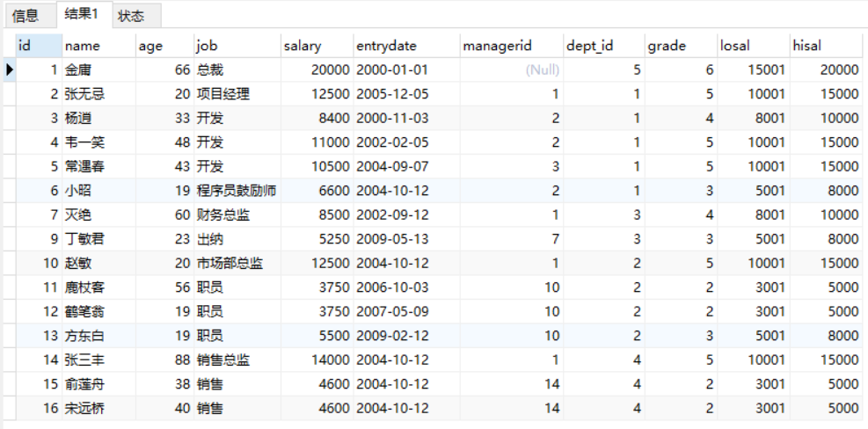Select the hisal cell 20000
The image size is (868, 429).
pos(826,69)
